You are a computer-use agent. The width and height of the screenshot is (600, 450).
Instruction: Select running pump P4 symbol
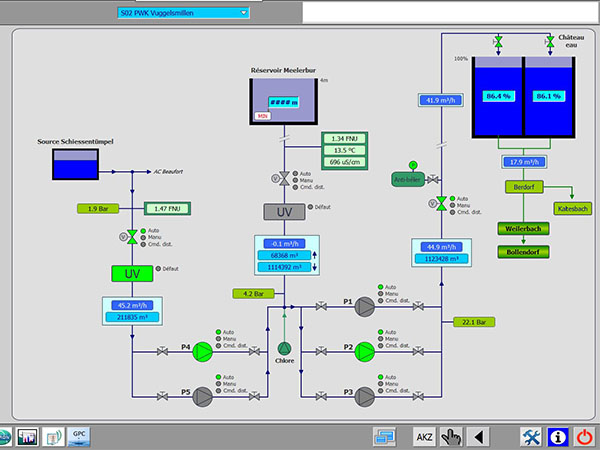pyautogui.click(x=202, y=351)
